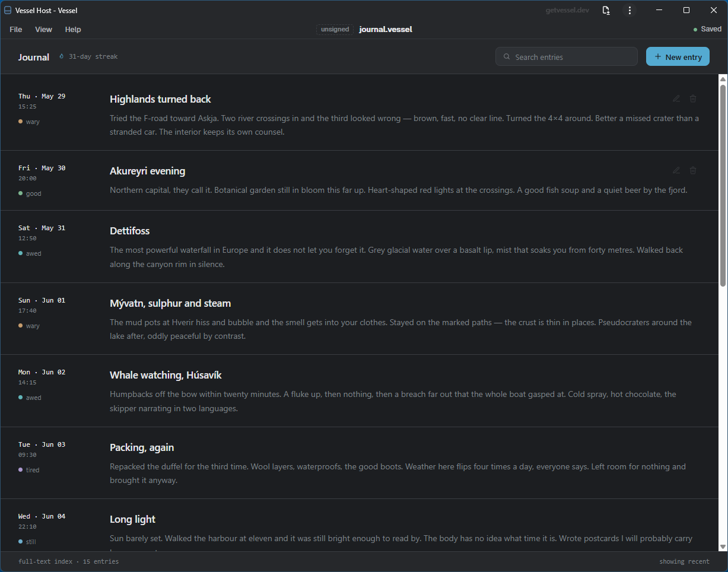Viewport: 728px width, 572px height.
Task: Click the Wed · Jun 04 date
Action: (42, 516)
